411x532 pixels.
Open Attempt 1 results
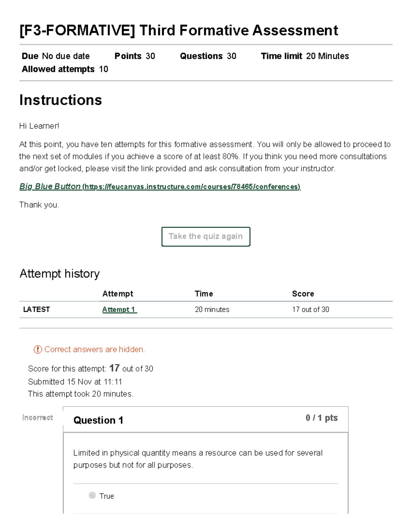tap(119, 309)
